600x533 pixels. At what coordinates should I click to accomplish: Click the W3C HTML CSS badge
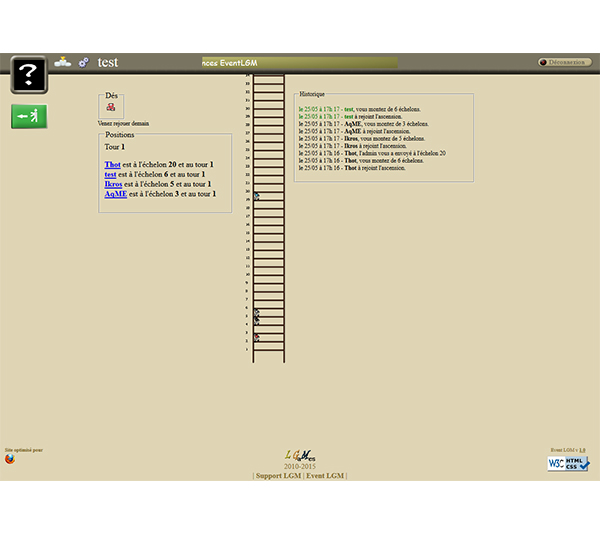click(x=568, y=464)
